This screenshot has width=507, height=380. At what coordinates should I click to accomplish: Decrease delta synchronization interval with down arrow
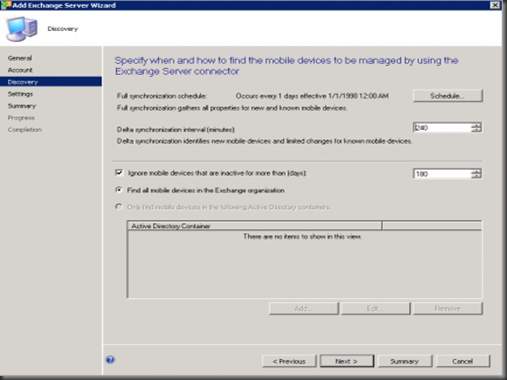click(x=477, y=130)
